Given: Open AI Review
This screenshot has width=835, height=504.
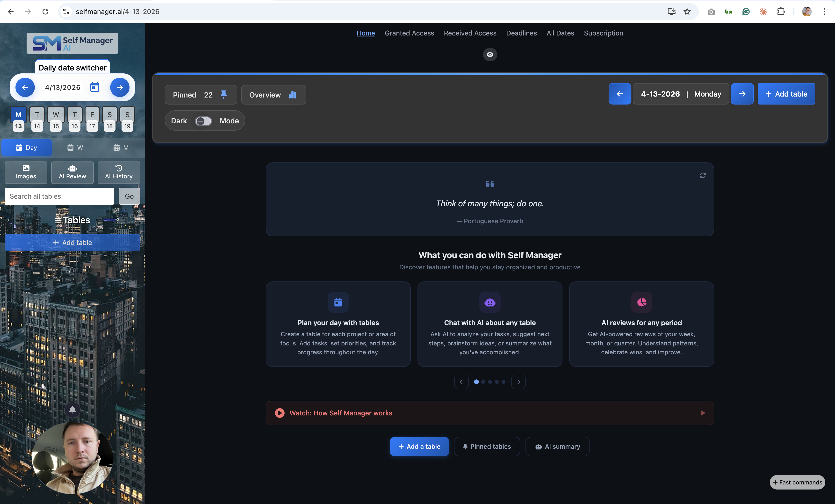Looking at the screenshot, I should (x=72, y=172).
